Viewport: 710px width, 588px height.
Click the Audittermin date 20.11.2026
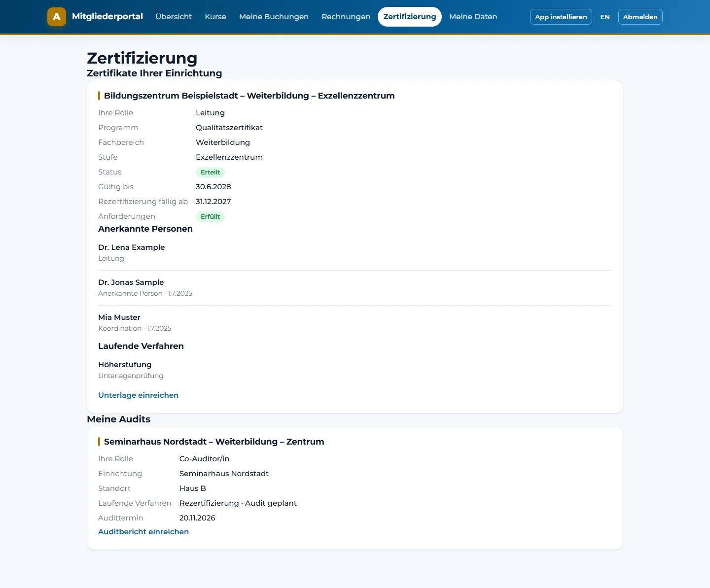click(197, 518)
